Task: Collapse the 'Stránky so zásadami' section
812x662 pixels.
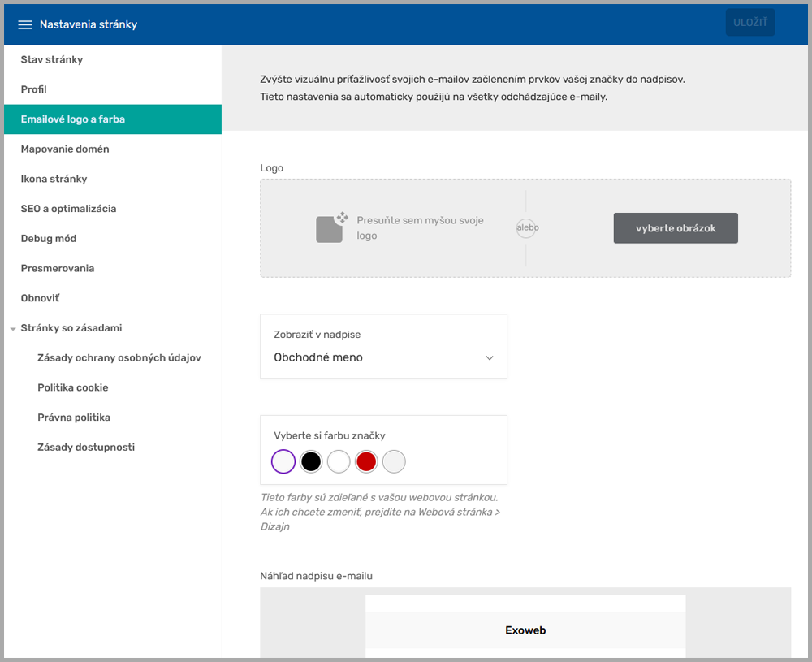Action: [13, 329]
